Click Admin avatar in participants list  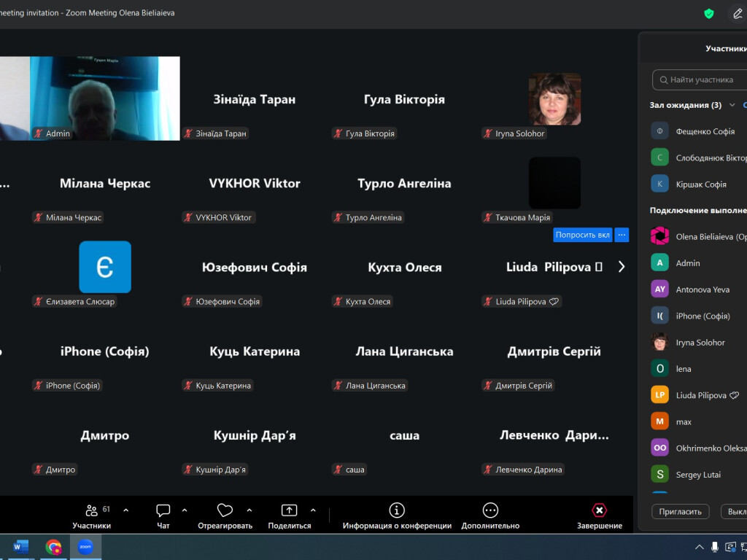coord(659,262)
